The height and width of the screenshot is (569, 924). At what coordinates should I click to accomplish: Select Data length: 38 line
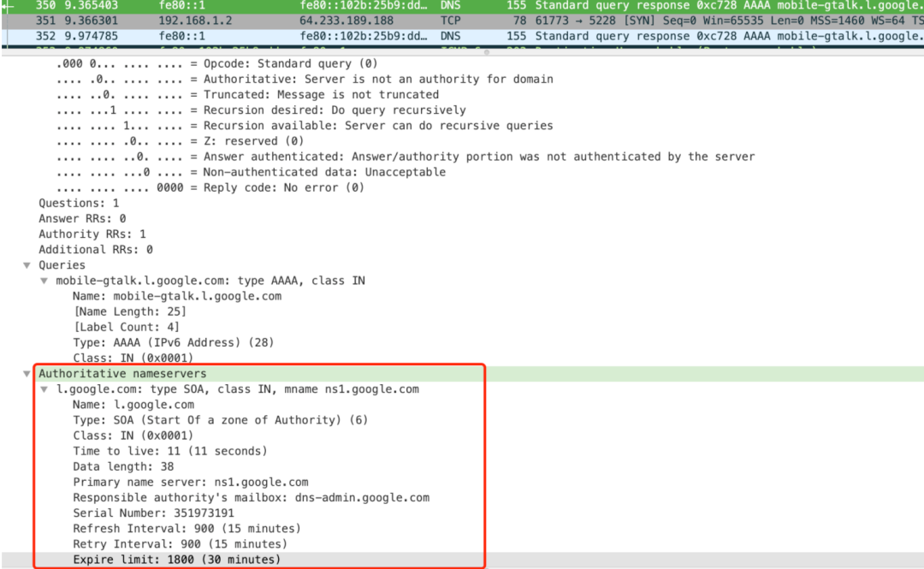[123, 466]
